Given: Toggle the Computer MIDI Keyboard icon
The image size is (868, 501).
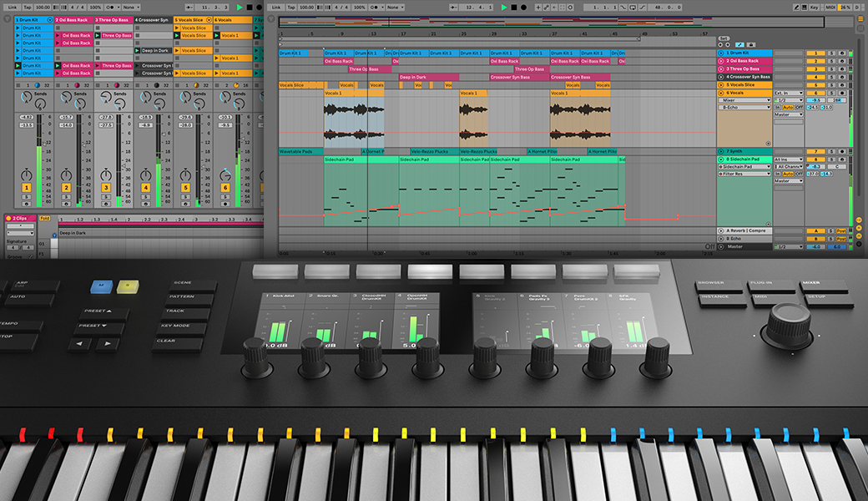Looking at the screenshot, I should 805,8.
